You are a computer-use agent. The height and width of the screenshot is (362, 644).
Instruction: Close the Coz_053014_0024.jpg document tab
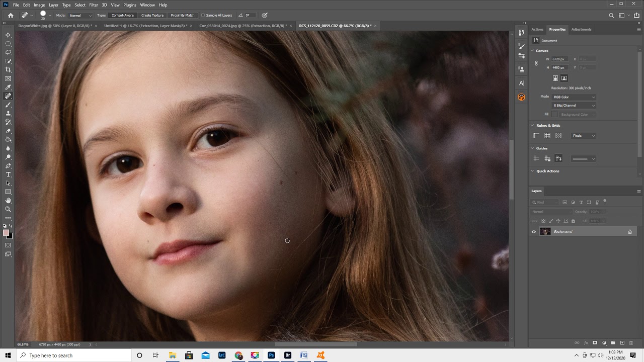tap(291, 26)
